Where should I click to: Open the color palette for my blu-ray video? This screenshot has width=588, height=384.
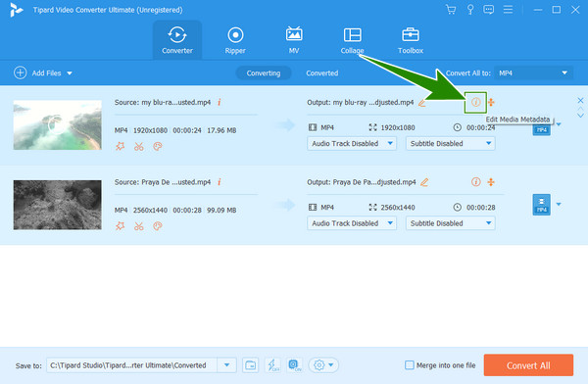tap(158, 146)
